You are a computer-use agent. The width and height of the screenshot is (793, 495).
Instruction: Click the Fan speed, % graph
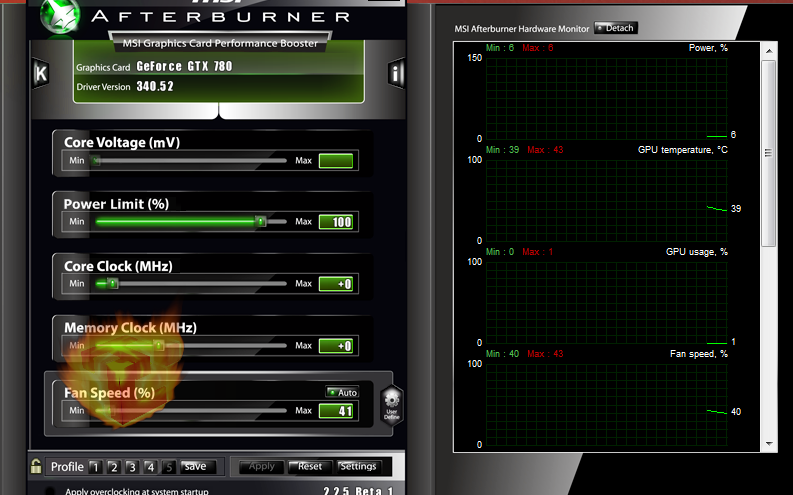(606, 404)
